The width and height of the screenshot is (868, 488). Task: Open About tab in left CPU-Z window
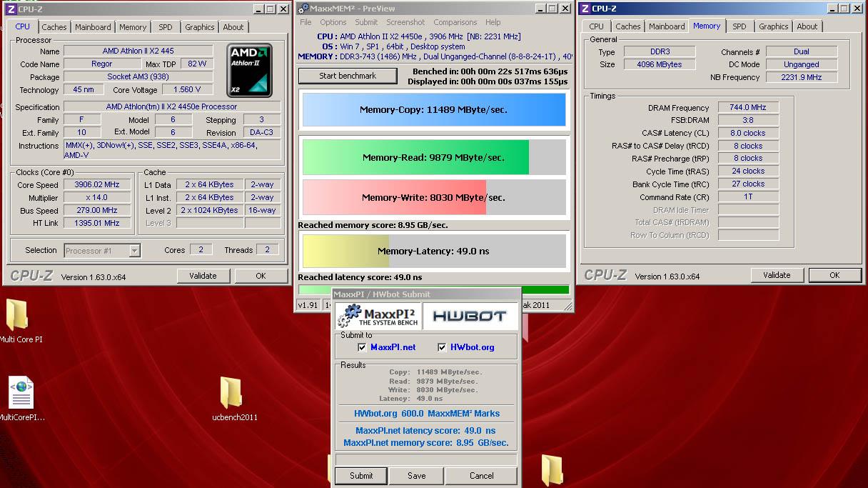click(233, 27)
